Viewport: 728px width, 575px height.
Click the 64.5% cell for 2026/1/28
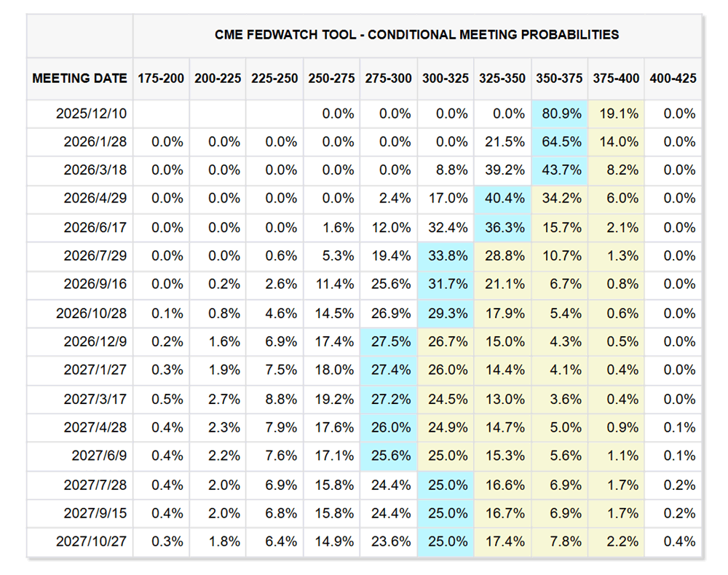[559, 142]
